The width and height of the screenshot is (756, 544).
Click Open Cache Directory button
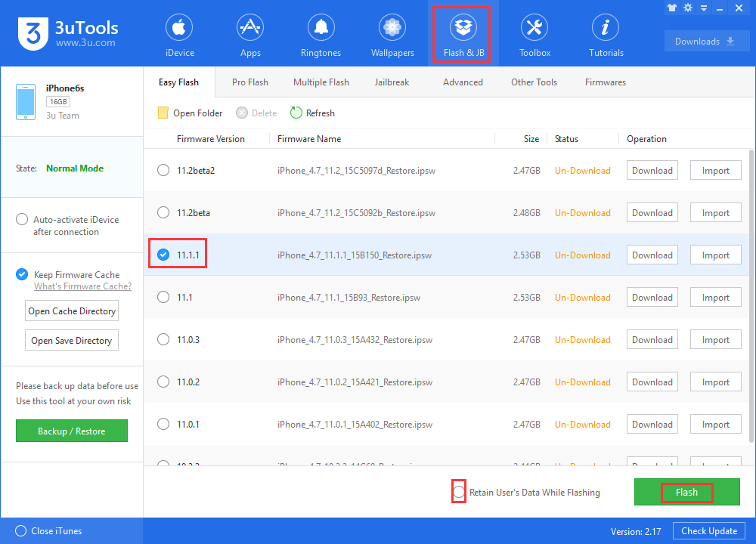[72, 311]
